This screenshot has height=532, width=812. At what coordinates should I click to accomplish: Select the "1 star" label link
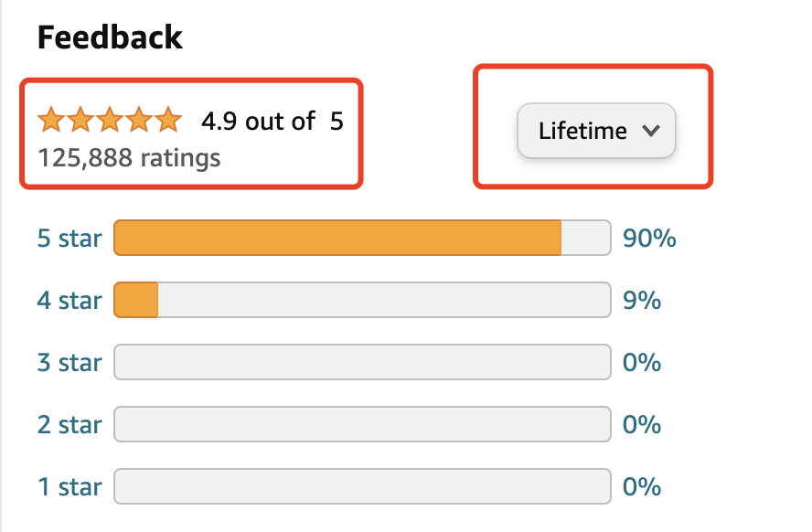point(69,487)
